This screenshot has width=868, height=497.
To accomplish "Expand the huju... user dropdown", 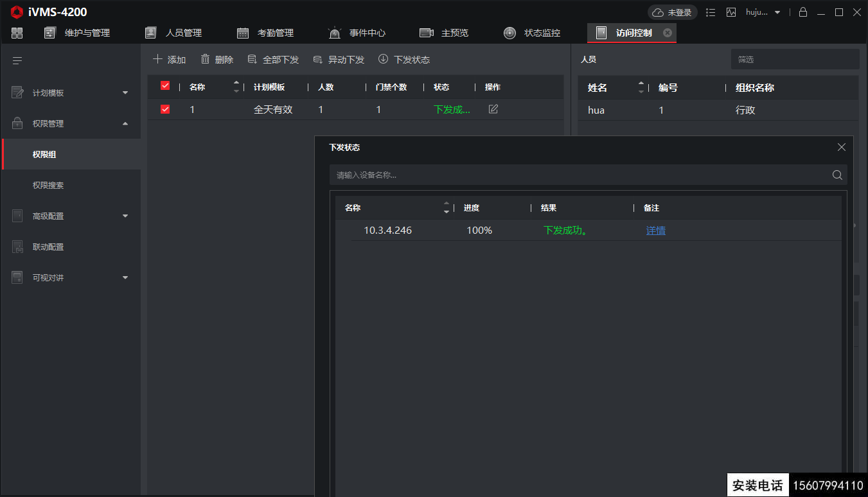I will [763, 12].
